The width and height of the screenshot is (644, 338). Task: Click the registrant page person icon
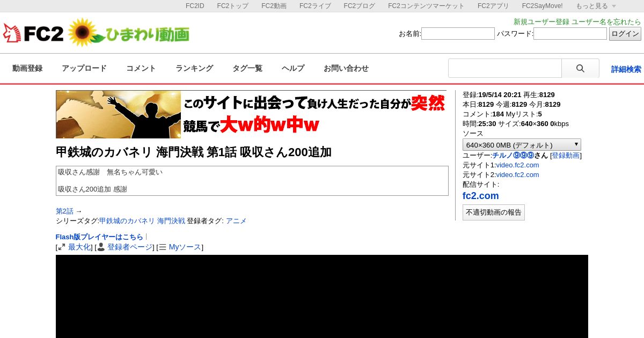[x=101, y=247]
